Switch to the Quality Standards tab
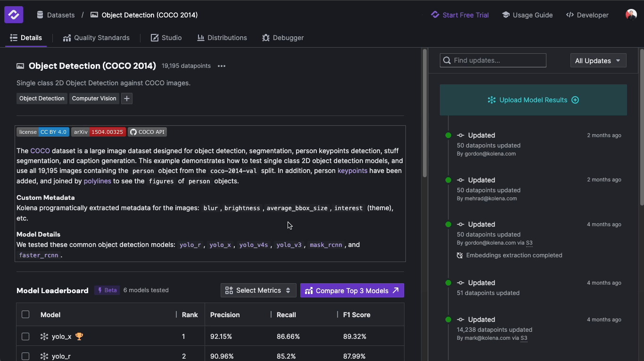Viewport: 644px width, 361px height. 96,38
